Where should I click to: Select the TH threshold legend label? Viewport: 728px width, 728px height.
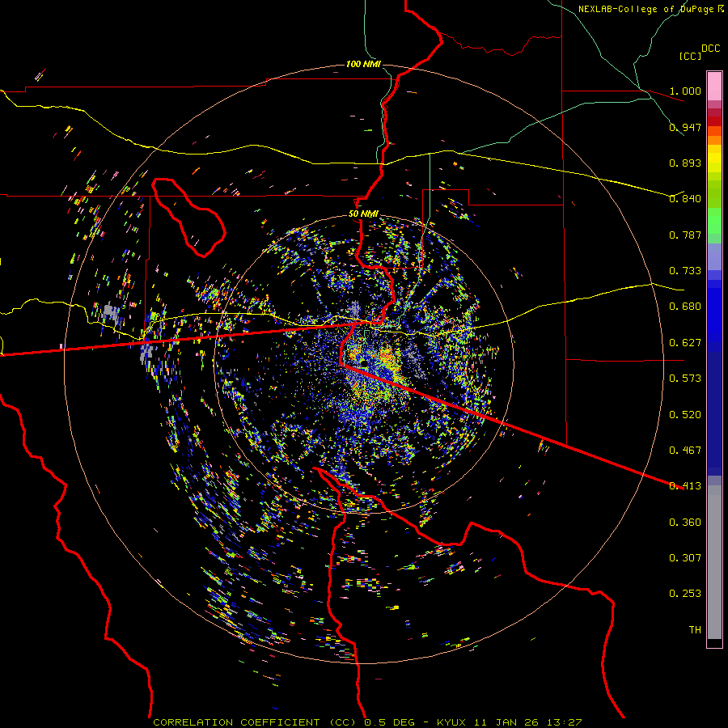(695, 630)
